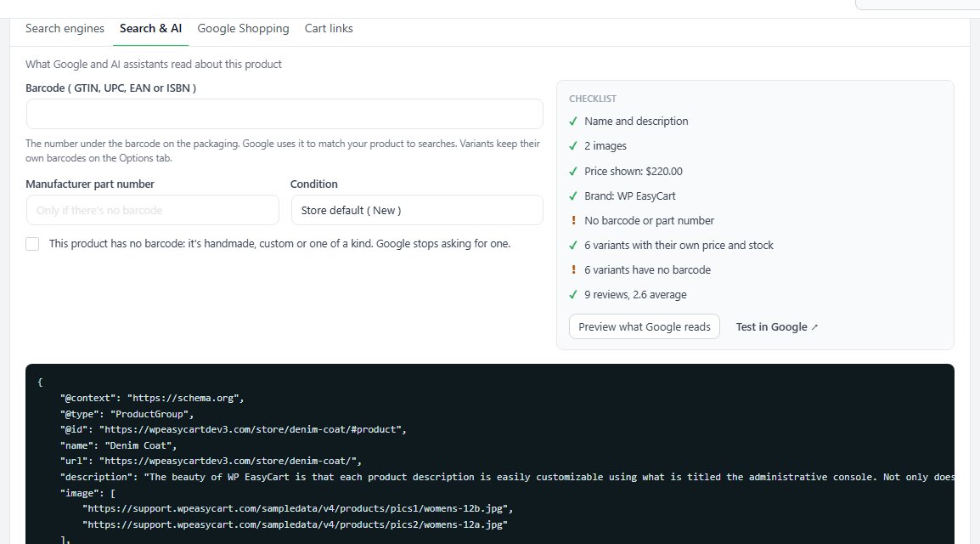This screenshot has height=544, width=980.
Task: Go to the Cart links tab
Action: click(x=329, y=28)
